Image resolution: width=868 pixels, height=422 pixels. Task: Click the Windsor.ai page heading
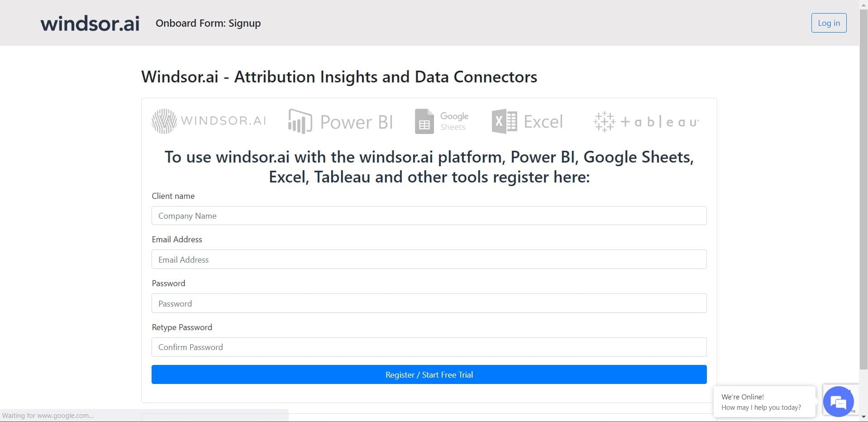coord(339,77)
